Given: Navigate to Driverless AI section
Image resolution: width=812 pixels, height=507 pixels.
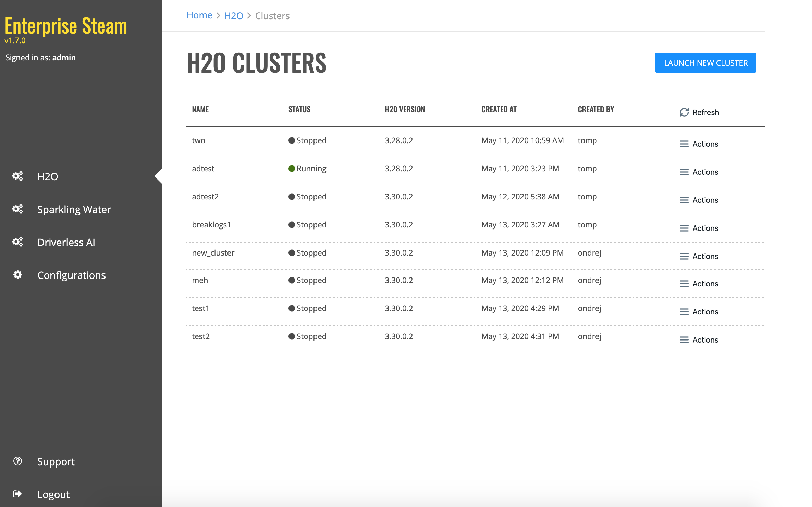Looking at the screenshot, I should click(66, 242).
